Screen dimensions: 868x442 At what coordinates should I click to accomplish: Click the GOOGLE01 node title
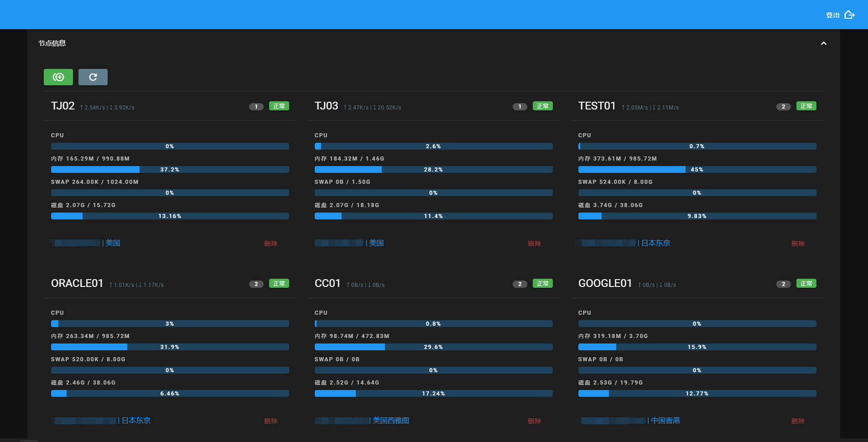[x=605, y=284]
